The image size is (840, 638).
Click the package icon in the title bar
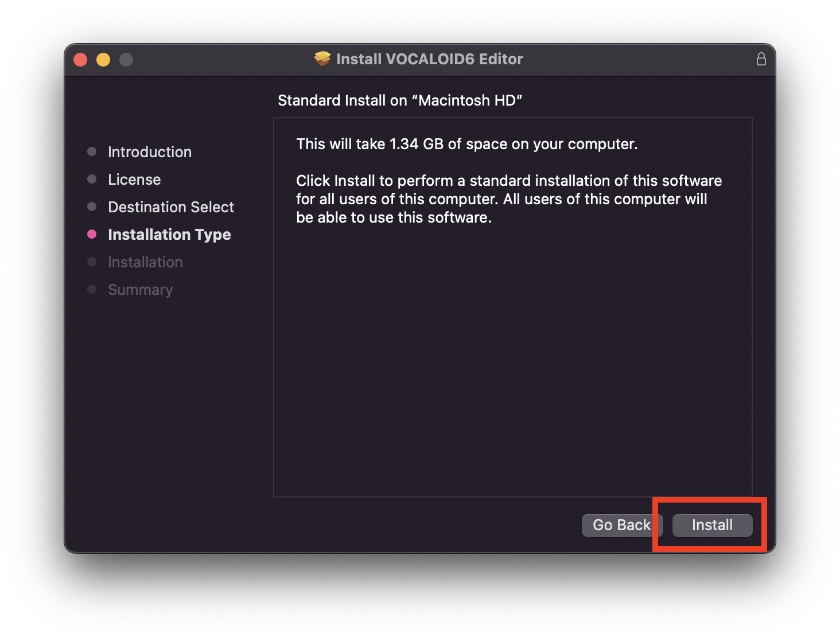click(322, 58)
